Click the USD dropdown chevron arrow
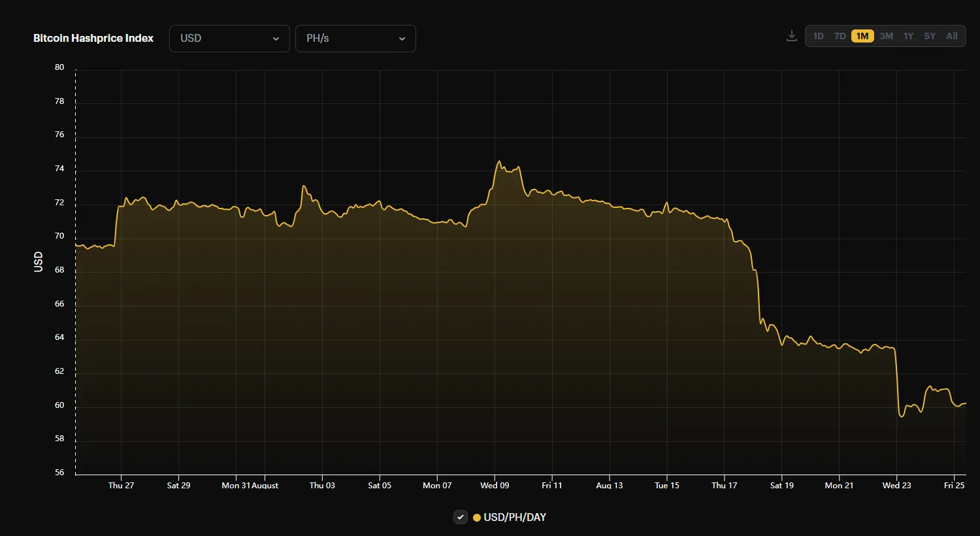980x536 pixels. pyautogui.click(x=276, y=39)
